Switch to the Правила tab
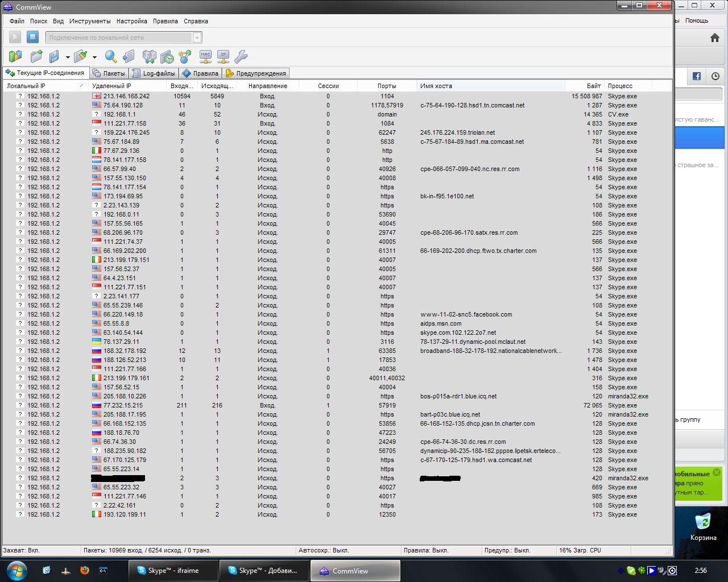728x582 pixels. coord(200,73)
